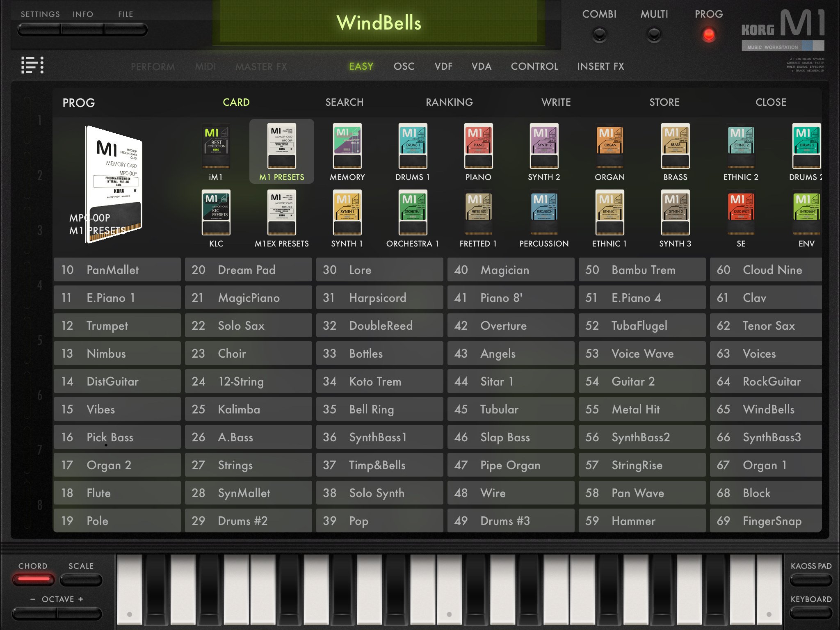The width and height of the screenshot is (840, 630).
Task: Open the SYNTH 1 card
Action: (x=347, y=218)
